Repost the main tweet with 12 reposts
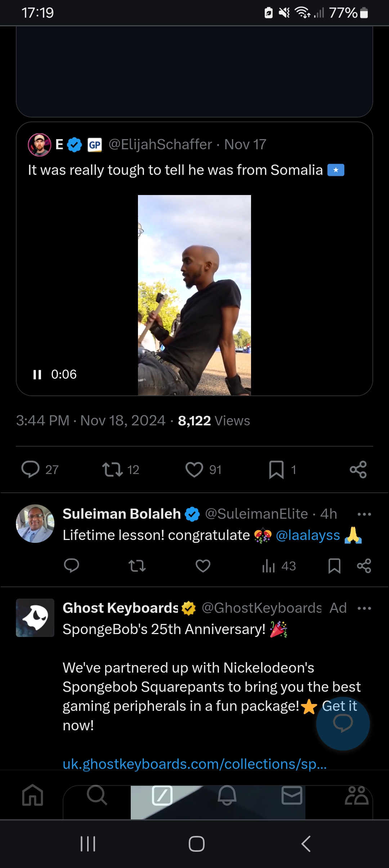Viewport: 389px width, 868px height. 112,470
